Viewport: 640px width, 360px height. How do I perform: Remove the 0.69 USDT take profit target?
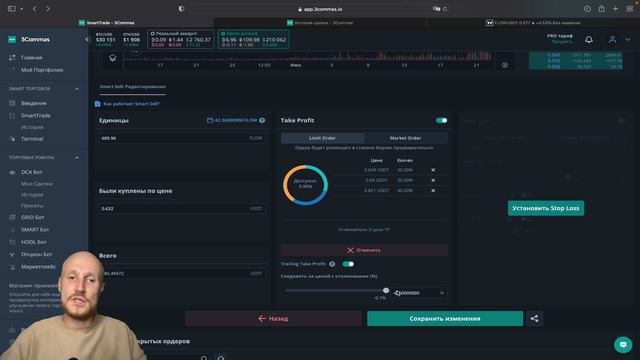pyautogui.click(x=433, y=180)
